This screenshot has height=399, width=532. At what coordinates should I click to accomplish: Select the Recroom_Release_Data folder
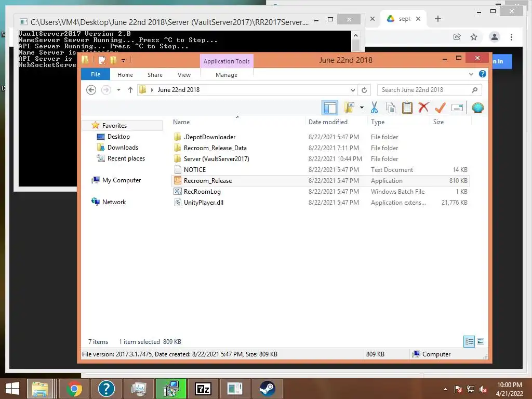point(215,148)
